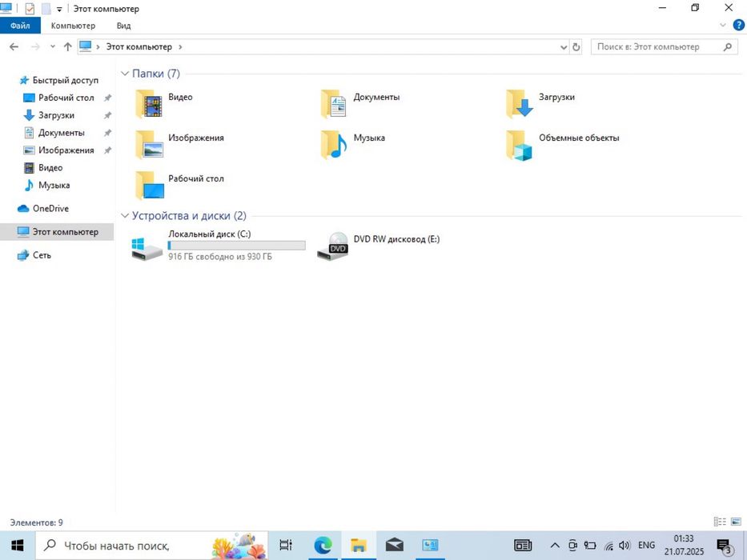This screenshot has width=747, height=560.
Task: Open the Музыка folder icon in main pane
Action: click(334, 145)
